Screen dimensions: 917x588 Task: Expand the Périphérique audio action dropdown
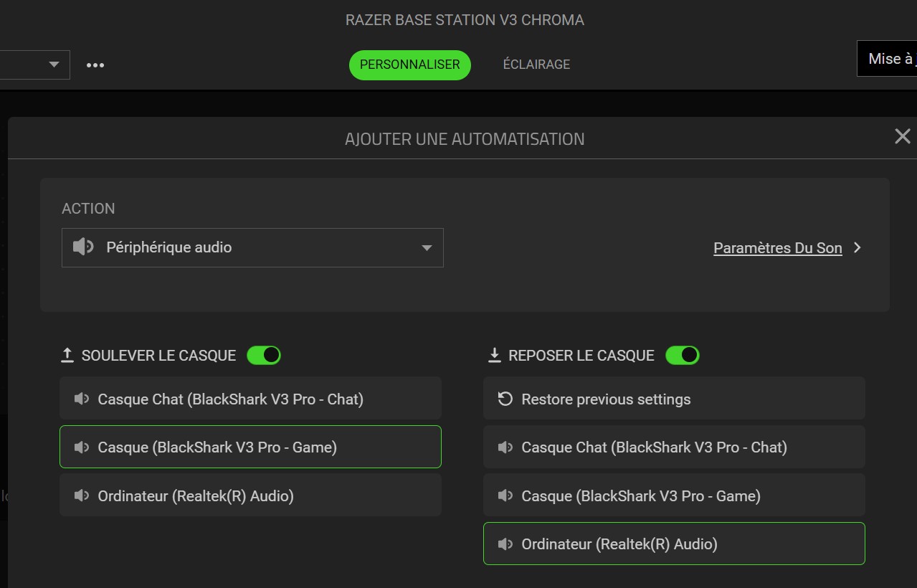[252, 247]
